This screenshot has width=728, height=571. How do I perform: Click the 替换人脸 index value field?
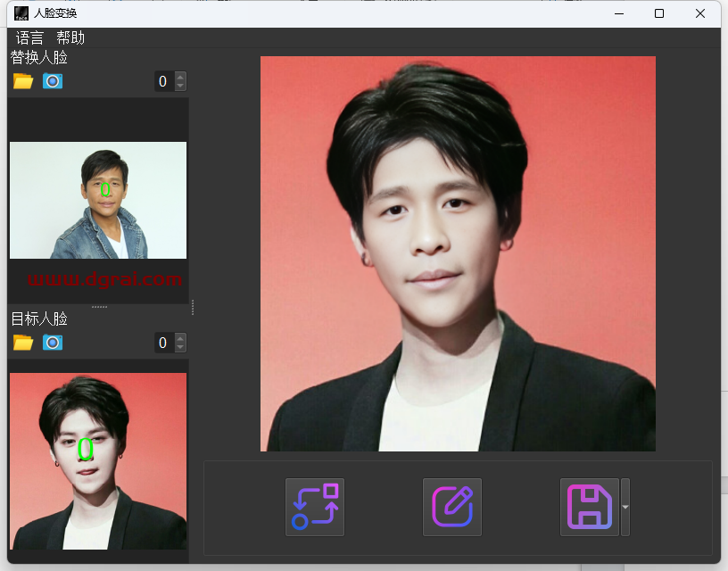[x=164, y=81]
